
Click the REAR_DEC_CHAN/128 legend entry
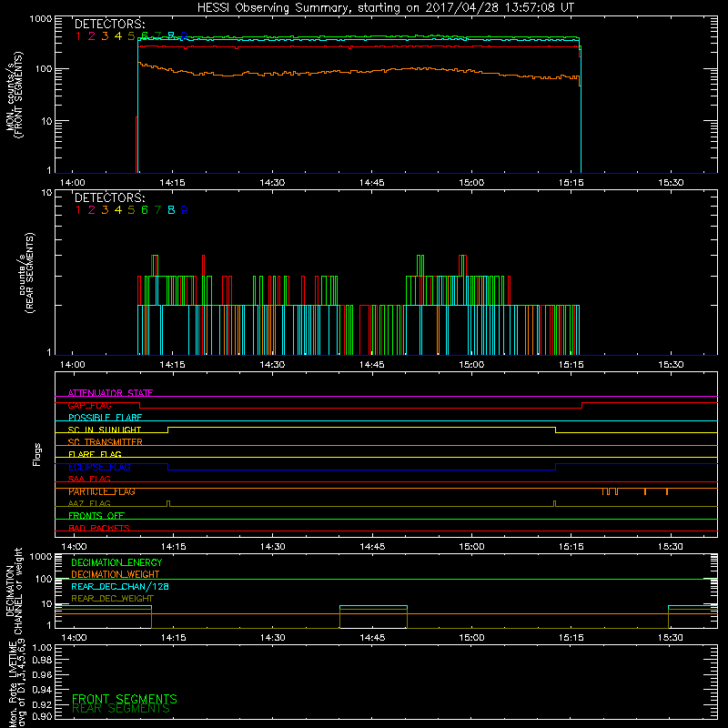point(120,586)
